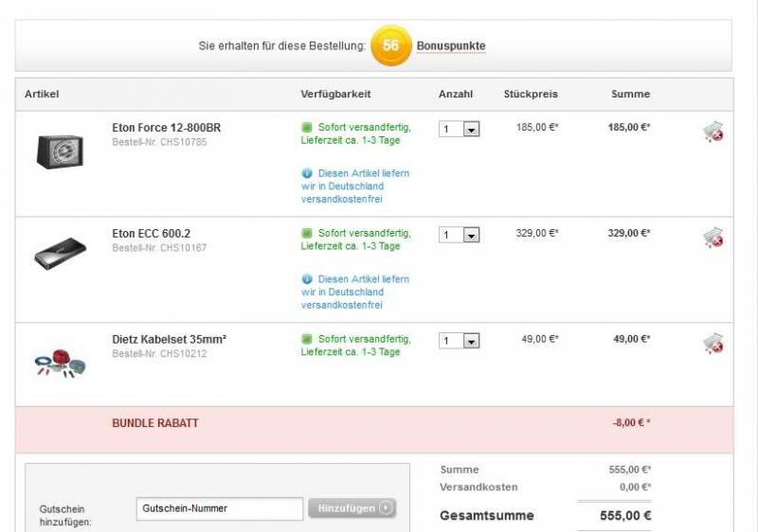This screenshot has height=532, width=758.
Task: Click the BUNDLE RABATT label
Action: coord(155,423)
